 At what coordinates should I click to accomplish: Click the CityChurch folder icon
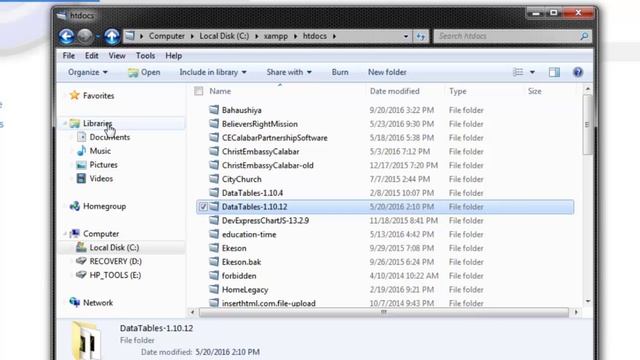click(x=214, y=179)
